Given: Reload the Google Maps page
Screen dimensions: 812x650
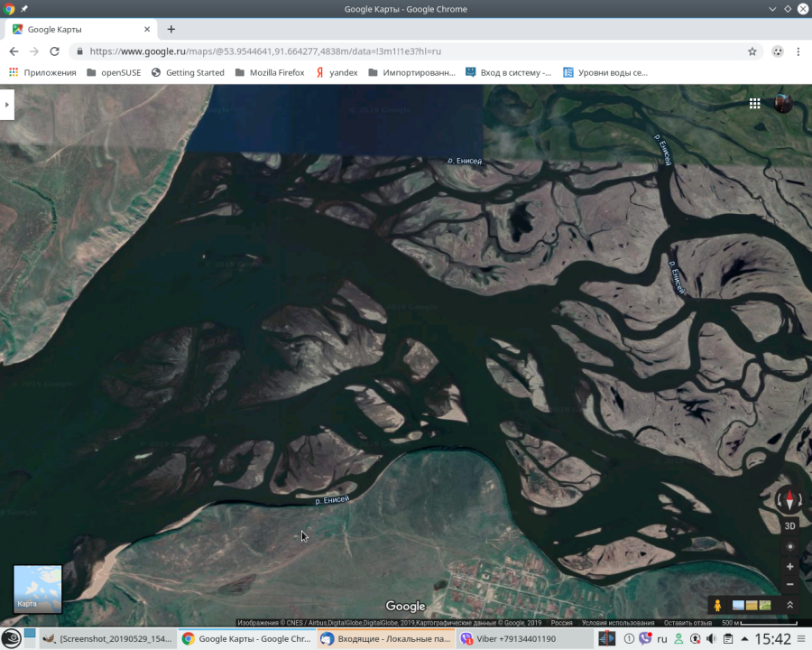Looking at the screenshot, I should point(54,51).
